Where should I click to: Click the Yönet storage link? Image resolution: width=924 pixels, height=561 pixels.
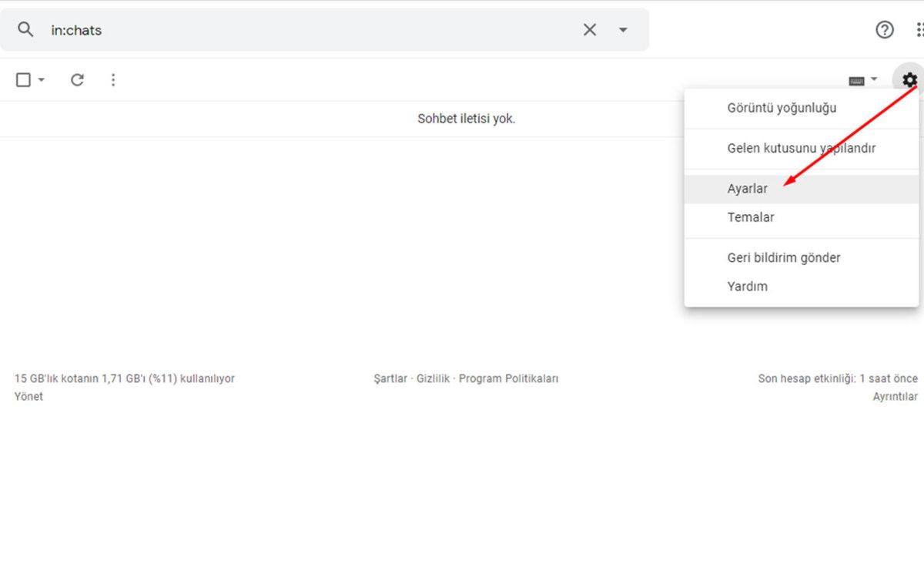coord(28,396)
